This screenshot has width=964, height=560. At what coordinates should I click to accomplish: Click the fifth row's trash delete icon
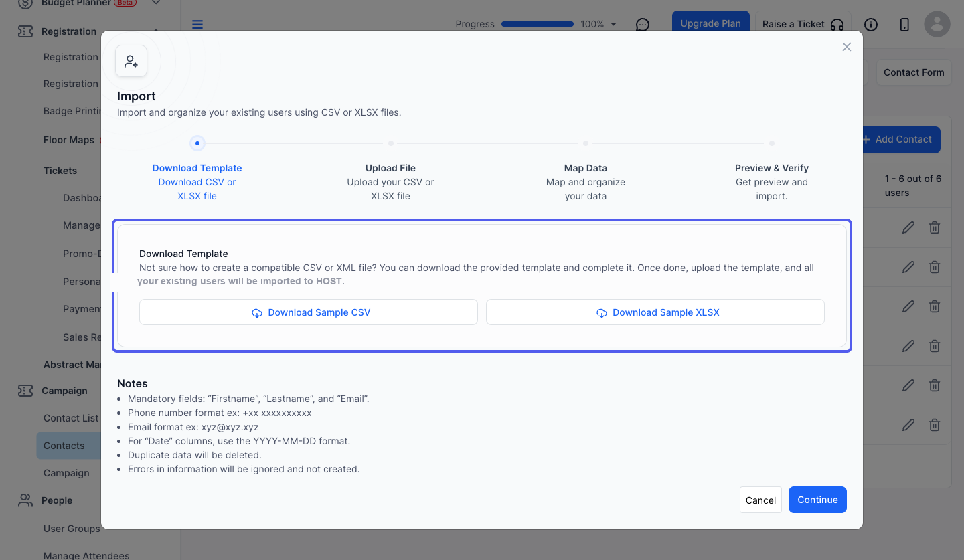point(935,385)
